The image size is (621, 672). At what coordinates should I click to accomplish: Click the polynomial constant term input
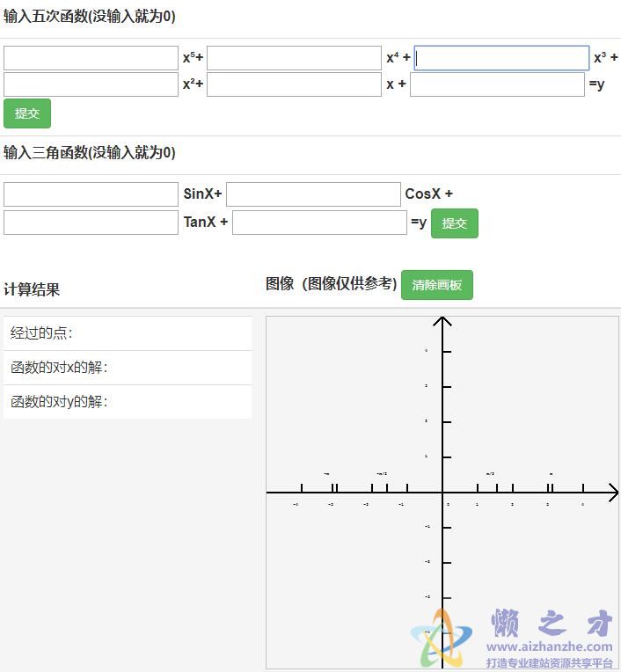point(497,84)
